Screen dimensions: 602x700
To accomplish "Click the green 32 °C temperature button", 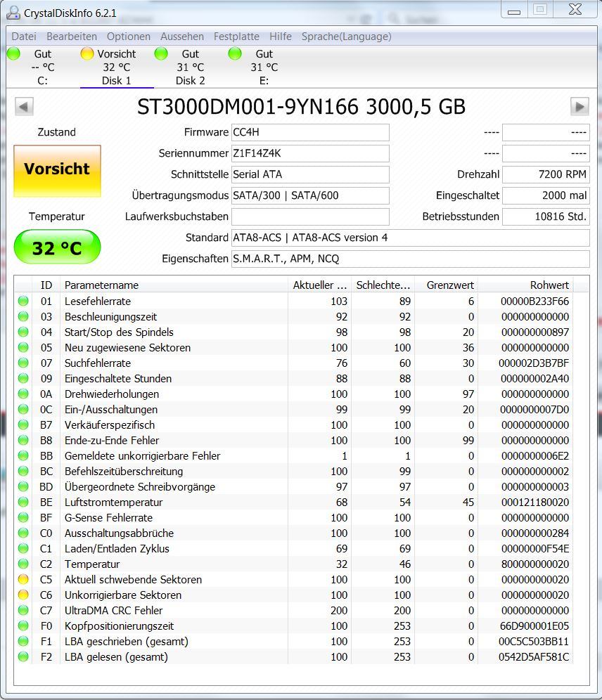I will (57, 247).
